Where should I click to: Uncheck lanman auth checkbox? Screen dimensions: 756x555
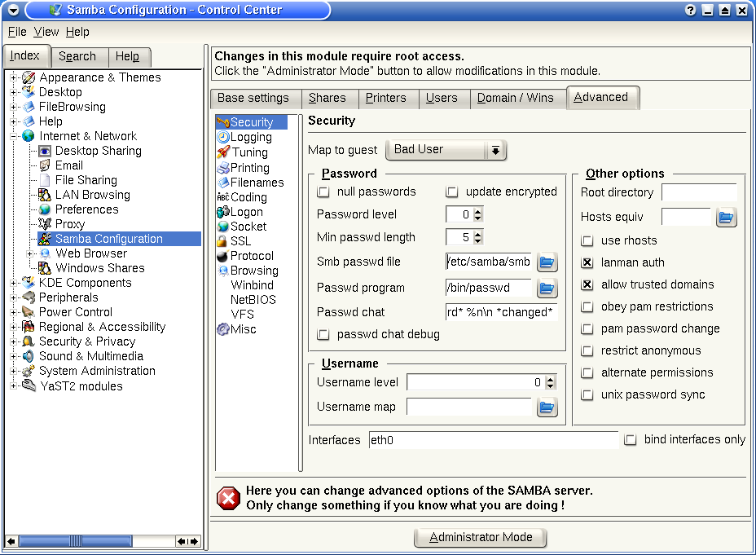pos(587,262)
